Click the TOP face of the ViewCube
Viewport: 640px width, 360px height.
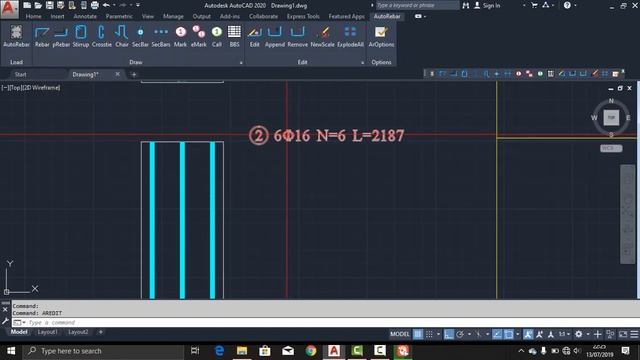click(611, 118)
